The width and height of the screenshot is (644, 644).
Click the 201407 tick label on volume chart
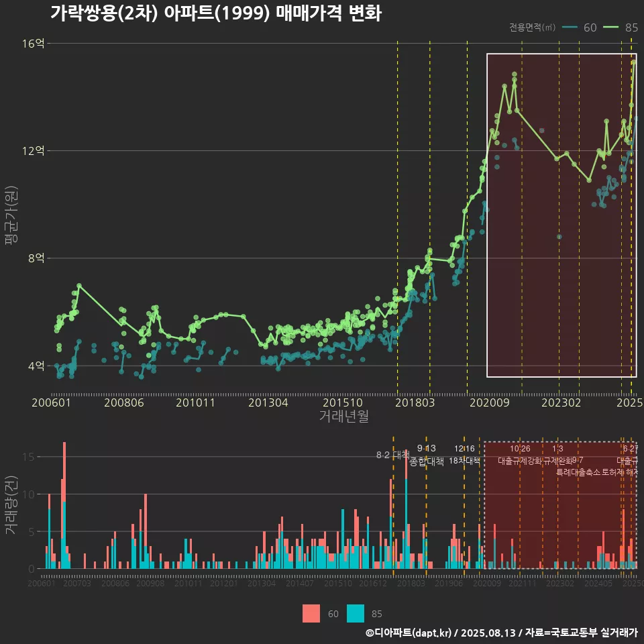[300, 583]
